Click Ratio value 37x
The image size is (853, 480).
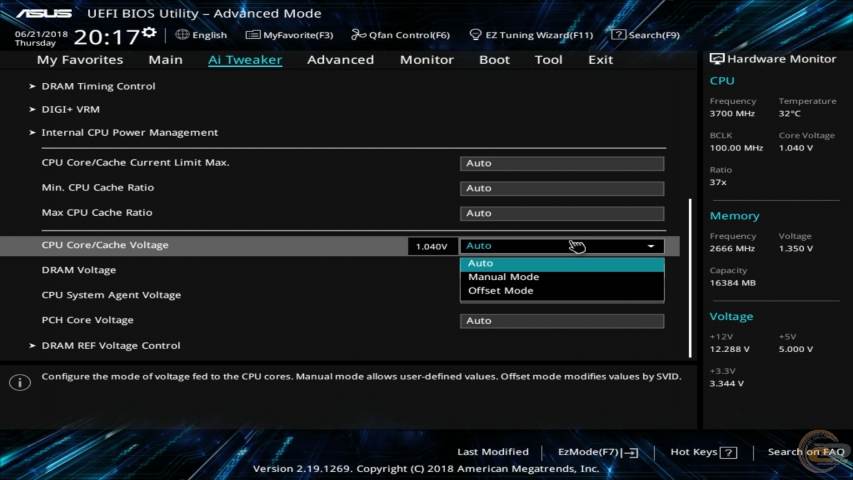718,182
